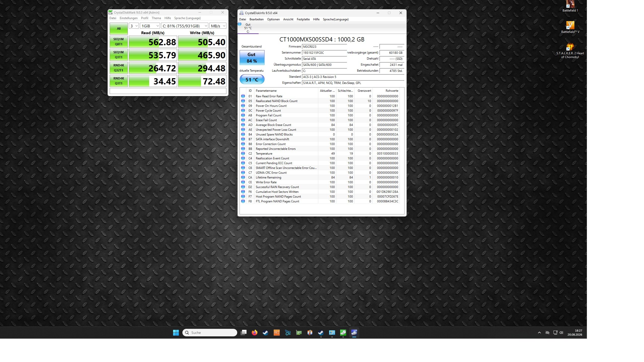Click the status circle for UDMA CRC Error Count
The height and width of the screenshot is (362, 644).
click(x=243, y=172)
